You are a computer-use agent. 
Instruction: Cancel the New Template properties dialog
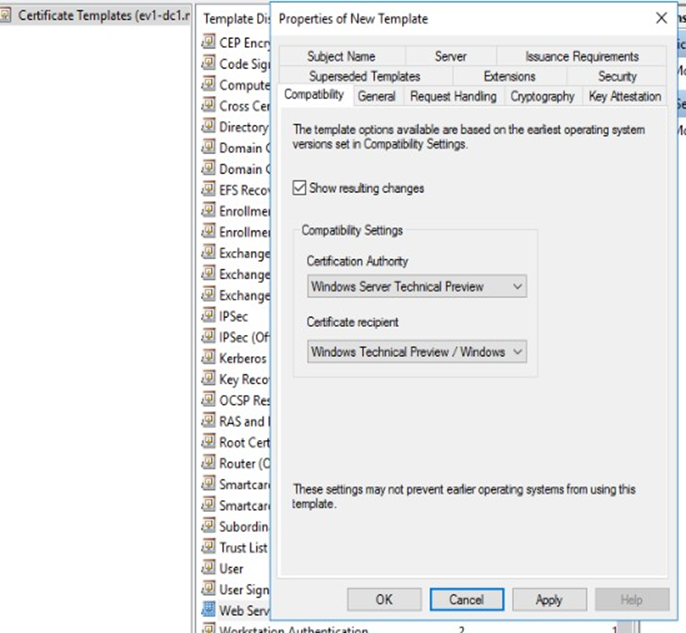(x=466, y=600)
